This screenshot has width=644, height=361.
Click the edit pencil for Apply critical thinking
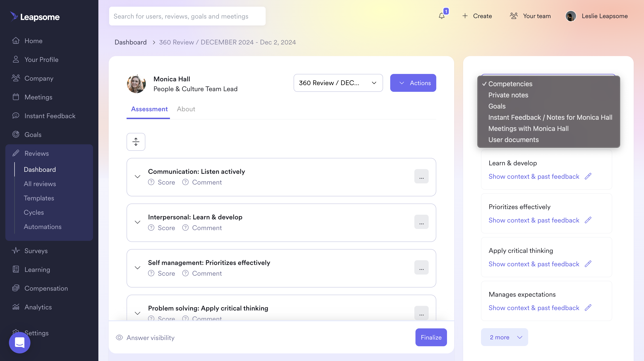[x=588, y=264]
